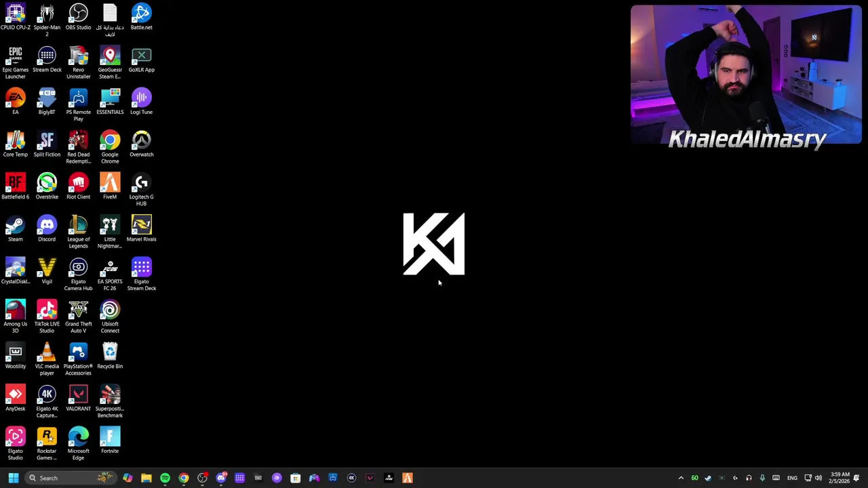
Task: Select the ESSENTIALS desktop icon
Action: point(110,102)
